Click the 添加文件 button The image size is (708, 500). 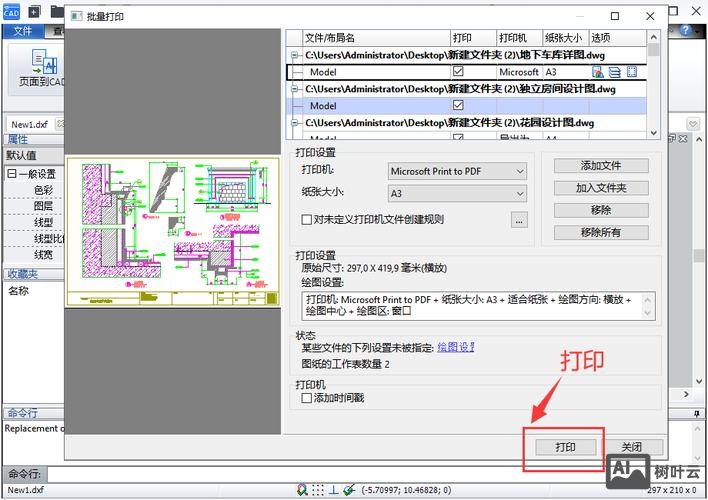[x=601, y=166]
